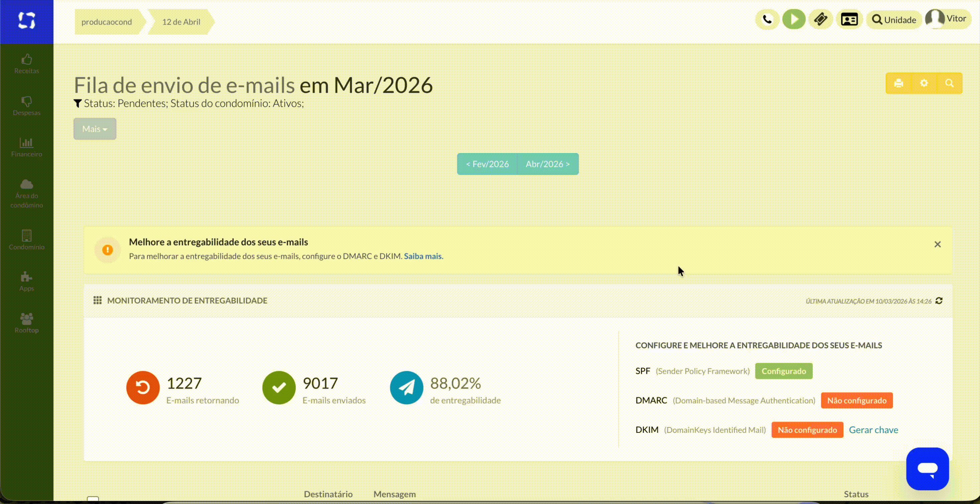Expand the Mais dropdown button
The height and width of the screenshot is (504, 980).
(x=95, y=129)
